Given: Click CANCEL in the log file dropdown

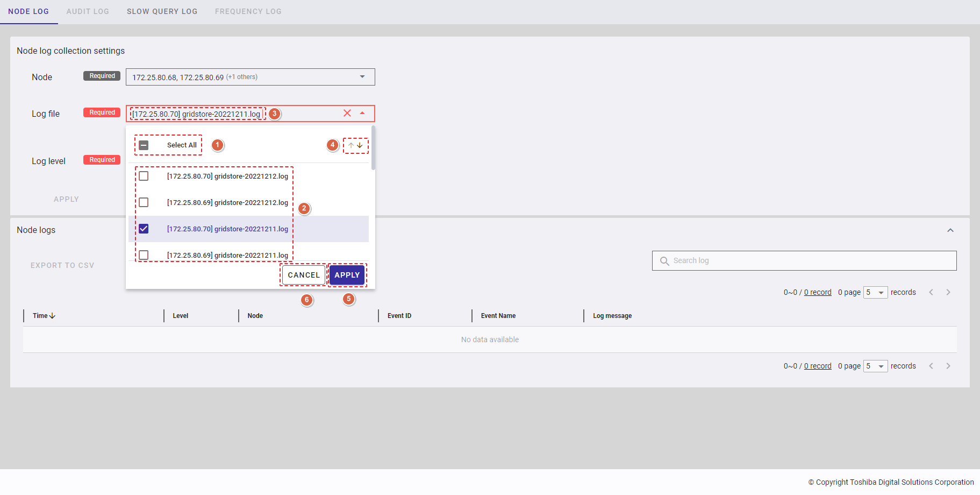Looking at the screenshot, I should 304,275.
